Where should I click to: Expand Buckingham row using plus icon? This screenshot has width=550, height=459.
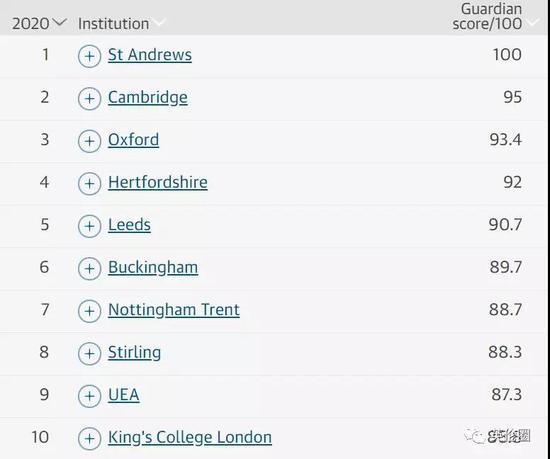(x=89, y=268)
